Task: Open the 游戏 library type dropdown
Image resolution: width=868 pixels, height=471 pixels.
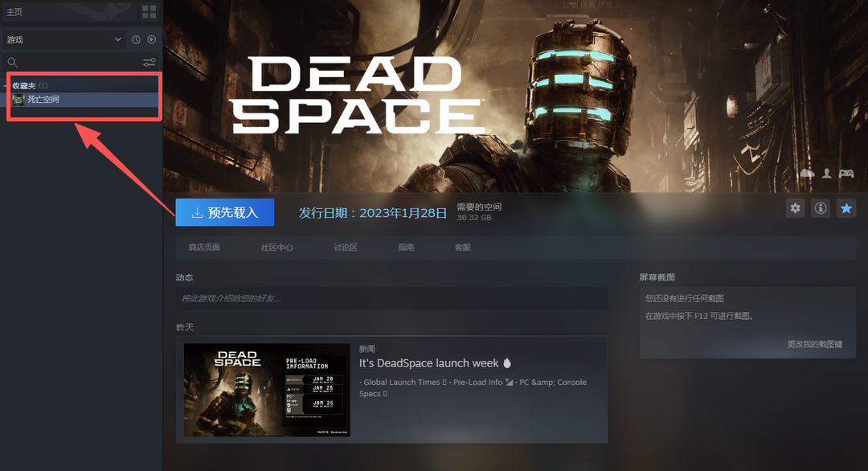Action: 63,39
